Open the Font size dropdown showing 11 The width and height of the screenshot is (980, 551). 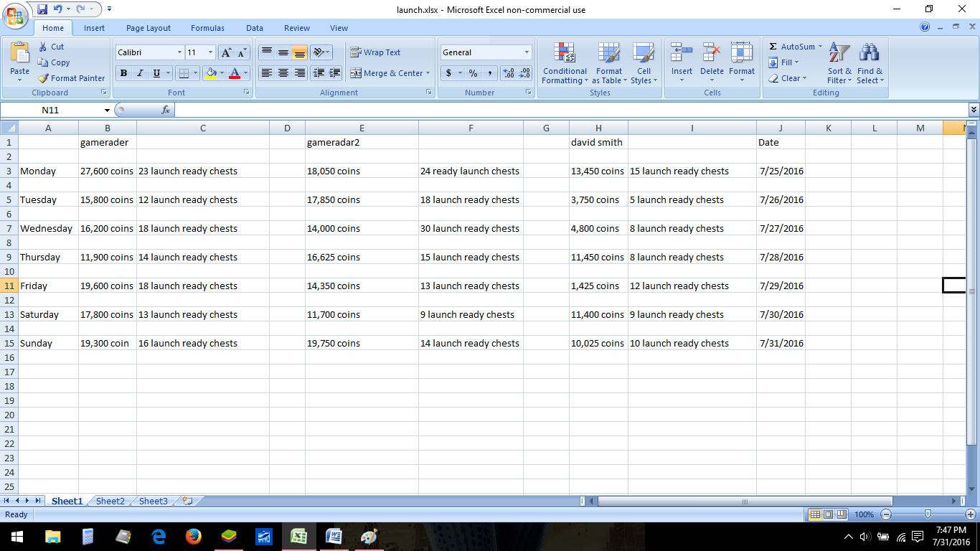[x=210, y=52]
